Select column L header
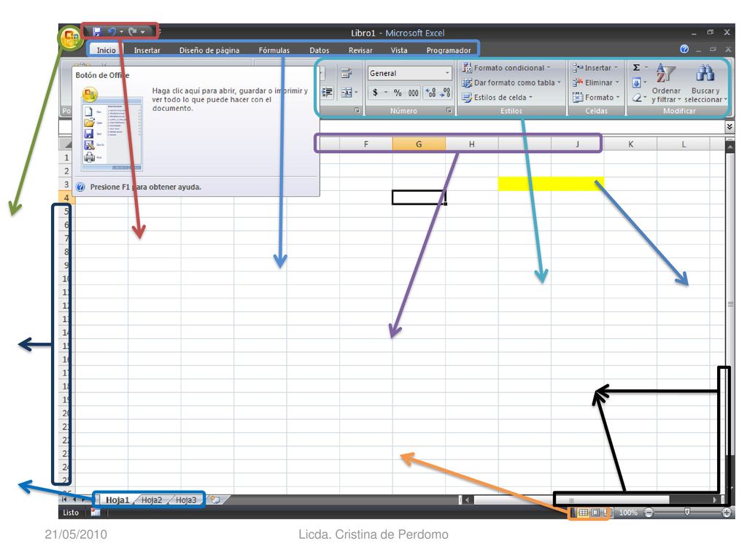 pyautogui.click(x=684, y=144)
